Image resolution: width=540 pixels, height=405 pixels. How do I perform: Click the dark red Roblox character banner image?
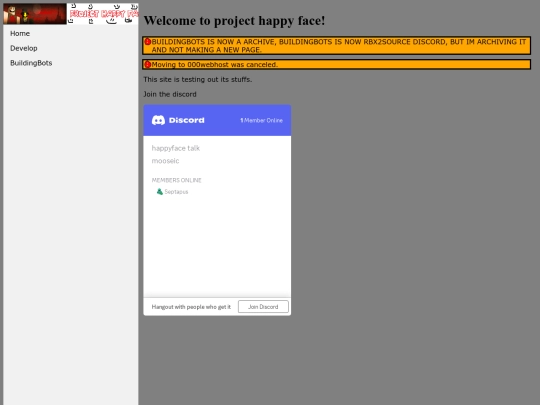pyautogui.click(x=35, y=14)
